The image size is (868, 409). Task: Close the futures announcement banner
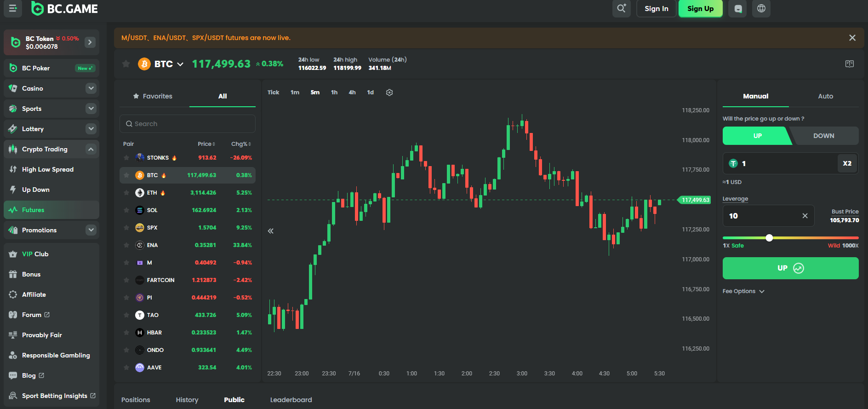pyautogui.click(x=852, y=38)
